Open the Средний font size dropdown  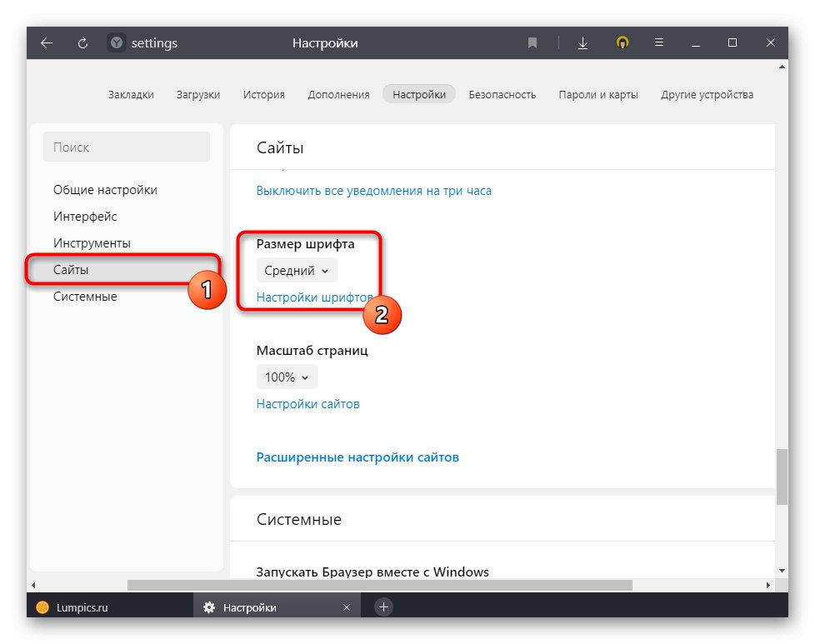296,270
